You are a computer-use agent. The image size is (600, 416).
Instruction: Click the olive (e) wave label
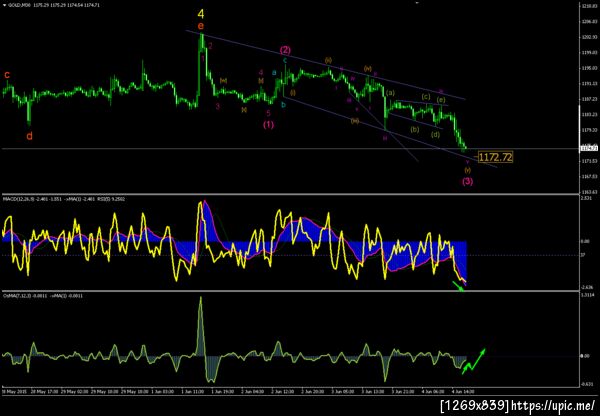[441, 100]
